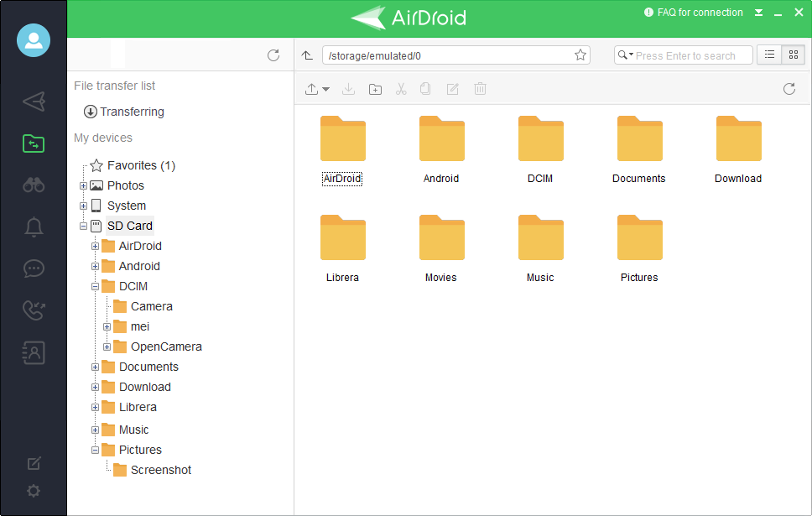Viewport: 812px width, 516px height.
Task: Open the upload dropdown arrow
Action: point(325,89)
